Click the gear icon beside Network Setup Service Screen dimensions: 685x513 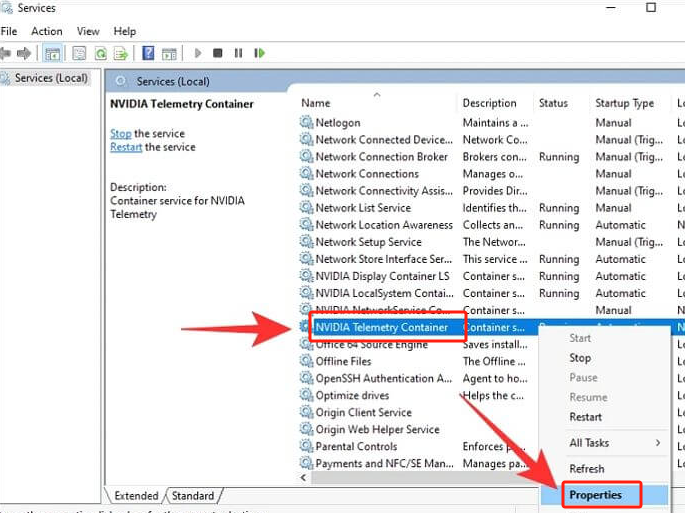pos(306,241)
